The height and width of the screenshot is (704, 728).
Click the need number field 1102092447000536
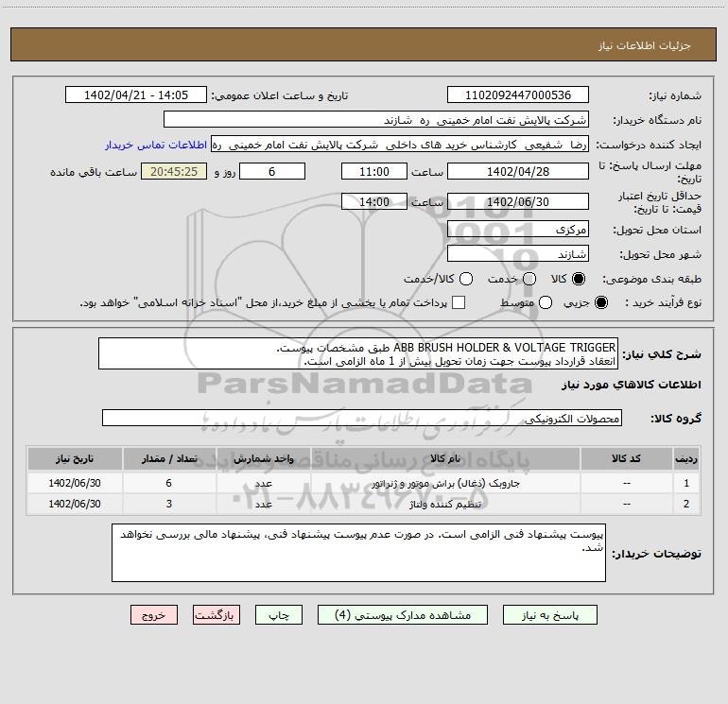click(x=518, y=95)
